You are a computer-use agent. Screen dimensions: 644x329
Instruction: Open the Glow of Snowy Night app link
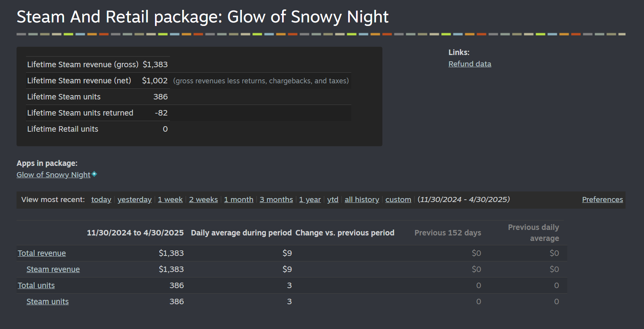(x=54, y=175)
